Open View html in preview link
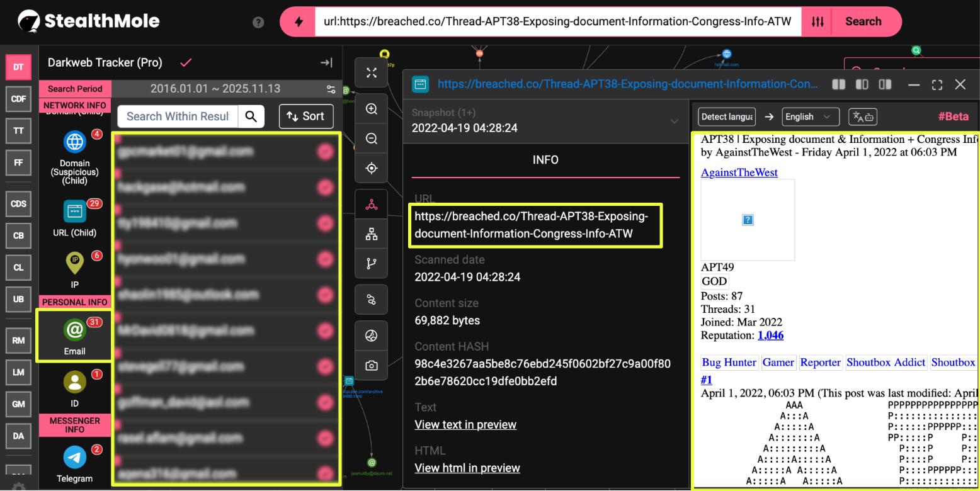The width and height of the screenshot is (980, 491). click(467, 468)
